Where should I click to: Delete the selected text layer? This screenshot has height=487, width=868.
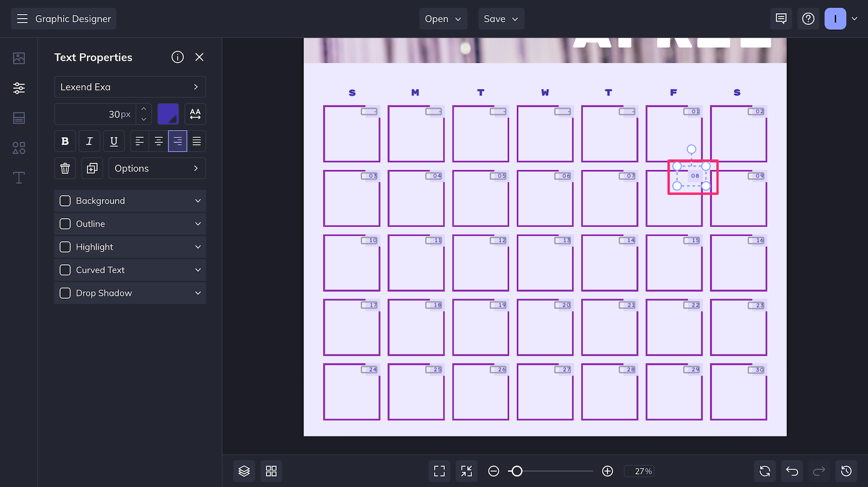coord(65,168)
